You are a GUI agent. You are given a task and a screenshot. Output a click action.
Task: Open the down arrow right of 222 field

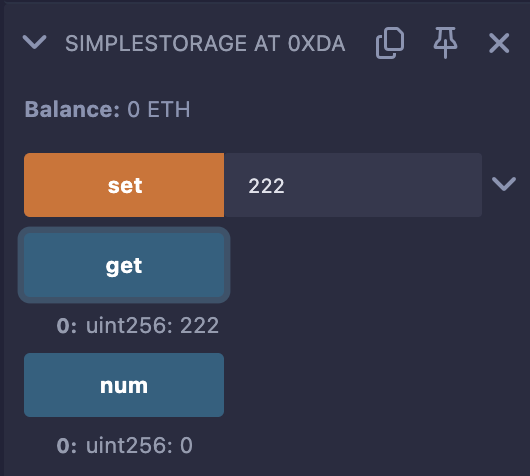tap(504, 184)
